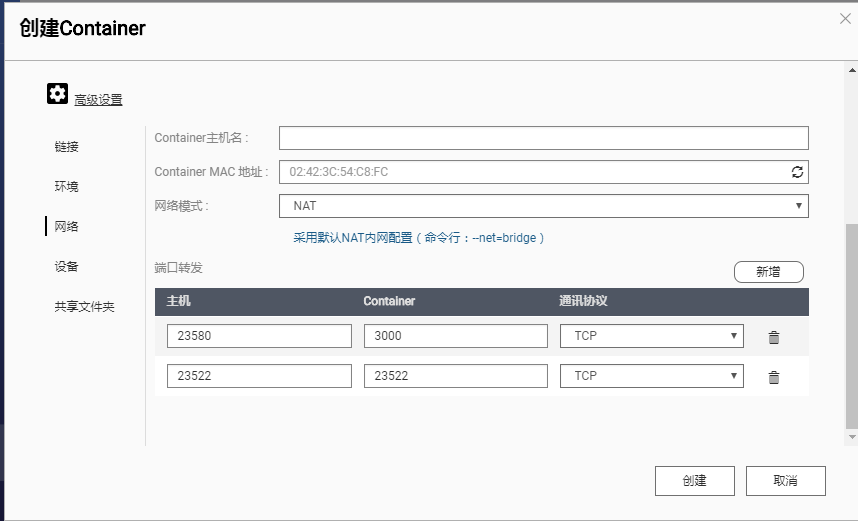Edit the host port 23580 field
Screen dimensions: 858x521
(259, 336)
